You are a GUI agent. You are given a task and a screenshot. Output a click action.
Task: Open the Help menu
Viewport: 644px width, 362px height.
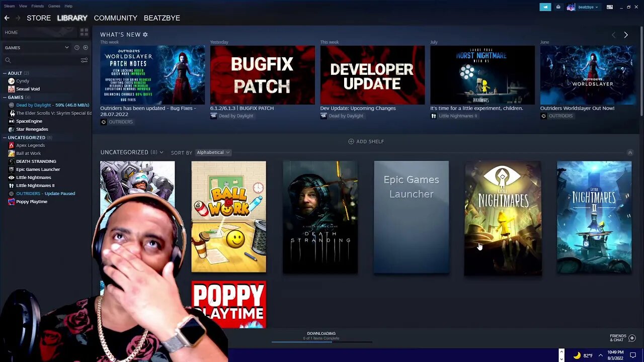tap(68, 6)
